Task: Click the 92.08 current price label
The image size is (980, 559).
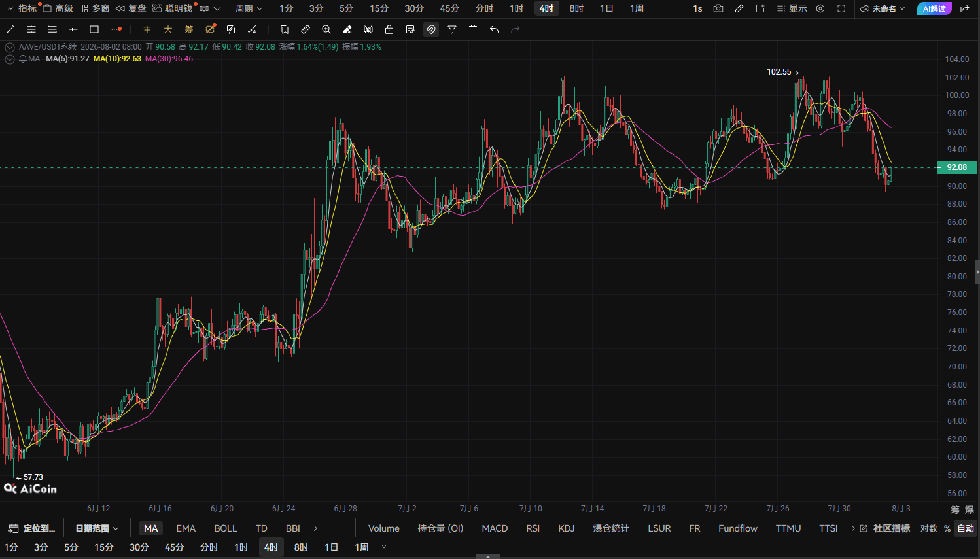Action: (x=957, y=167)
